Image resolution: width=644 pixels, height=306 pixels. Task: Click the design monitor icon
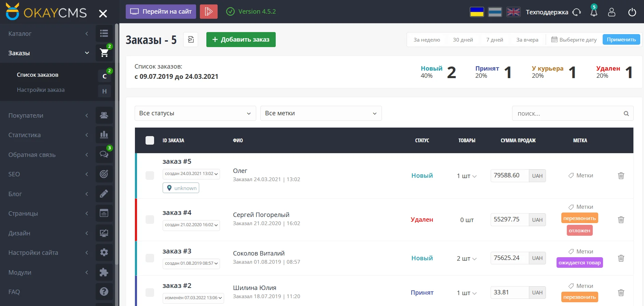pos(104,233)
